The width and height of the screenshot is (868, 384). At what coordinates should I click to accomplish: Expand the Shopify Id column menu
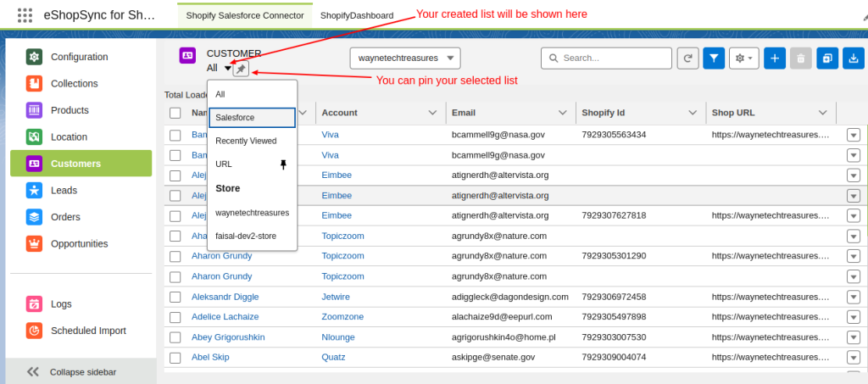click(693, 113)
